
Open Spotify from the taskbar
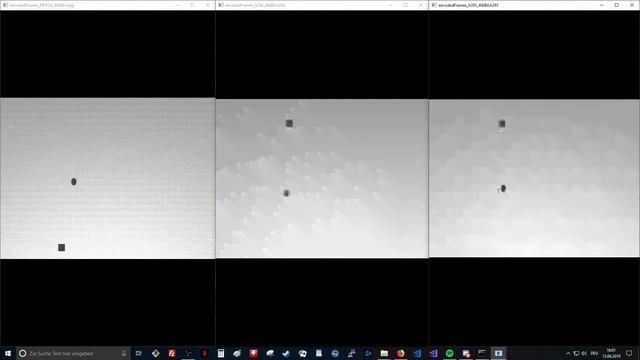[449, 353]
